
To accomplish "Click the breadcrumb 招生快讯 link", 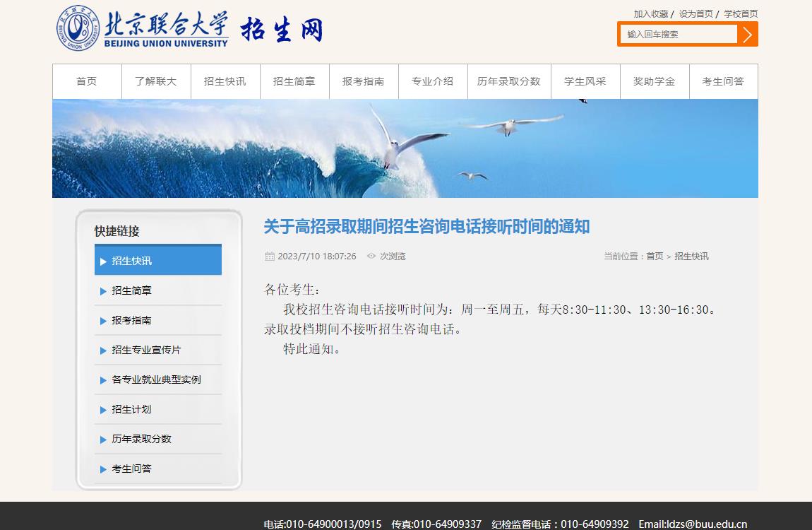I will 691,256.
